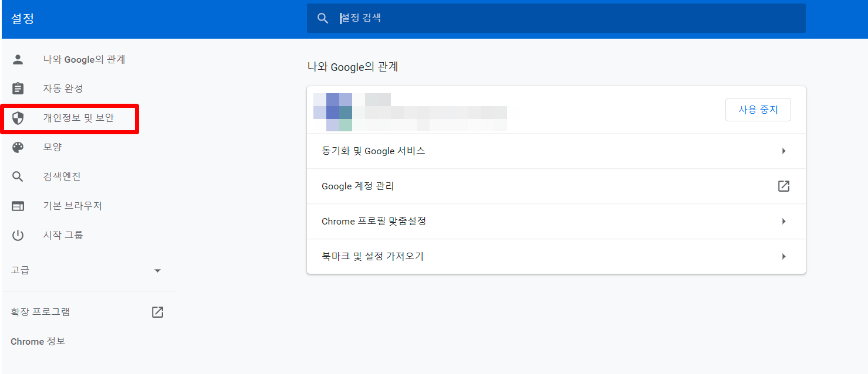
Task: Click the blurred profile avatar thumbnail
Action: tap(333, 111)
